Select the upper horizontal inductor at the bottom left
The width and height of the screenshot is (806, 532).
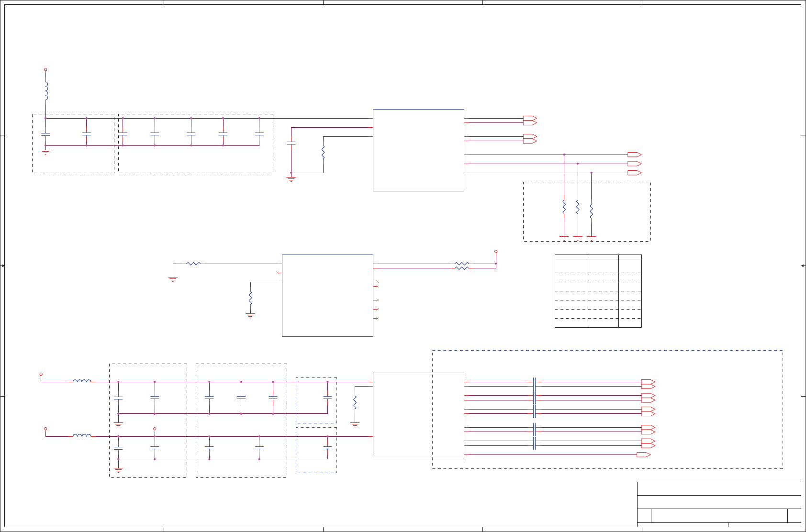82,381
